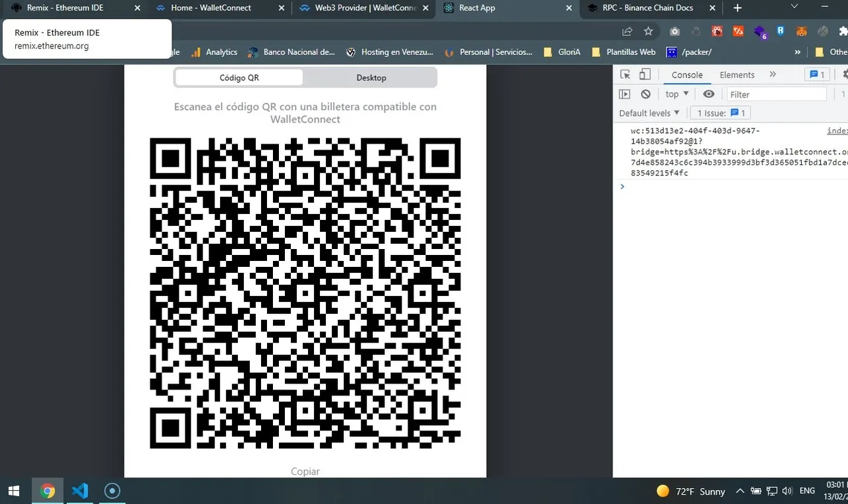Viewport: 848px width, 504px height.
Task: Close the Remix - Ethereum IDE tab
Action: point(137,8)
